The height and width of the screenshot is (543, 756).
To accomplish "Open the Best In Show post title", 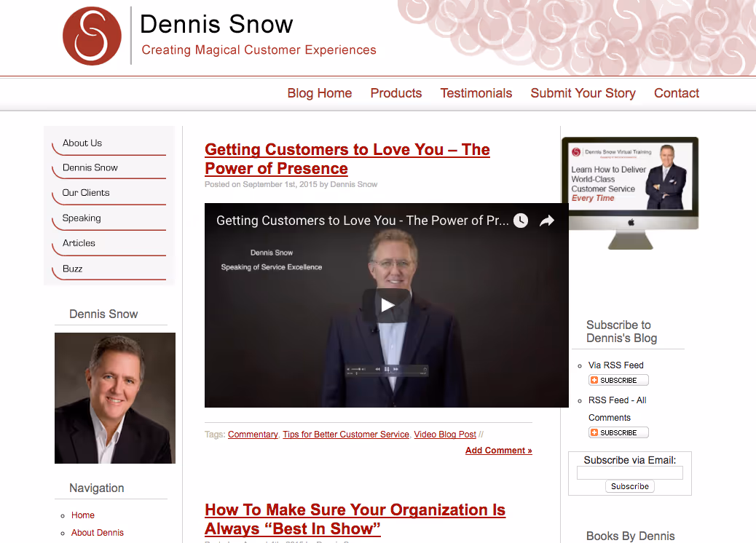I will click(x=355, y=520).
